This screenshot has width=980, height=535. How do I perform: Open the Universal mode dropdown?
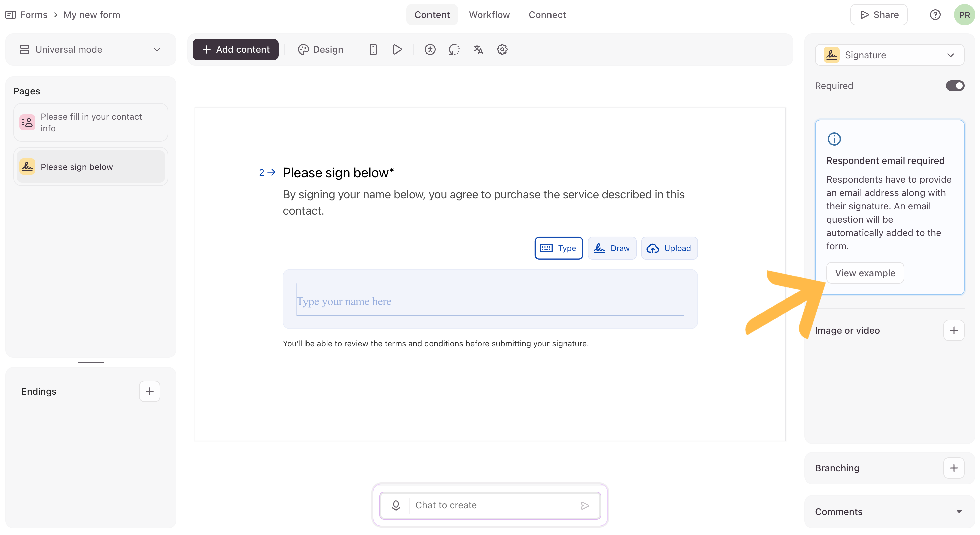(91, 49)
